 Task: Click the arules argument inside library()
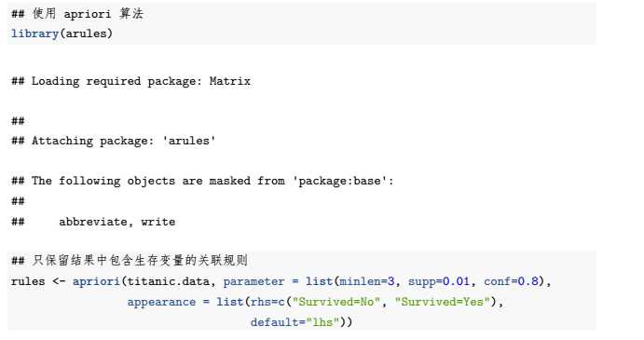tap(86, 34)
